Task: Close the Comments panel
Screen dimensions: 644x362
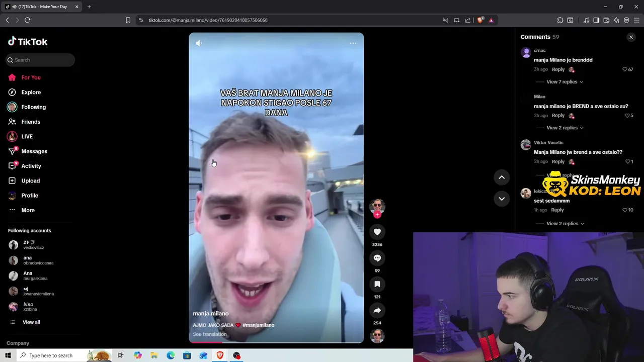Action: click(631, 37)
